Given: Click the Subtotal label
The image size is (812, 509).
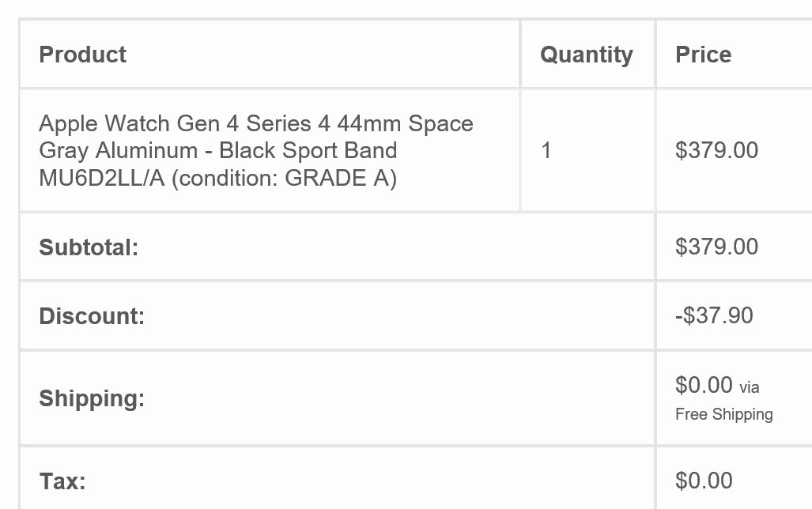Looking at the screenshot, I should pyautogui.click(x=89, y=247).
